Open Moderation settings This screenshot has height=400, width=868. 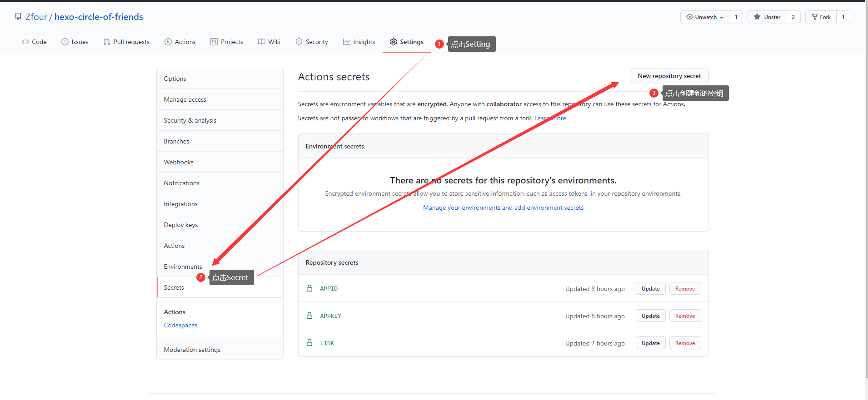[x=220, y=350]
